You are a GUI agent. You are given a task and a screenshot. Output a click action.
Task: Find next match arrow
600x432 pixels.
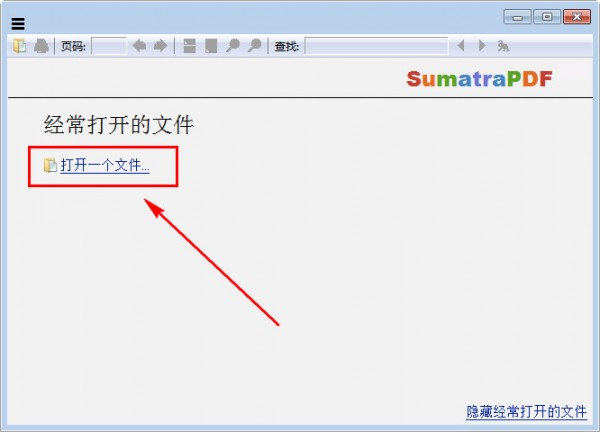482,46
